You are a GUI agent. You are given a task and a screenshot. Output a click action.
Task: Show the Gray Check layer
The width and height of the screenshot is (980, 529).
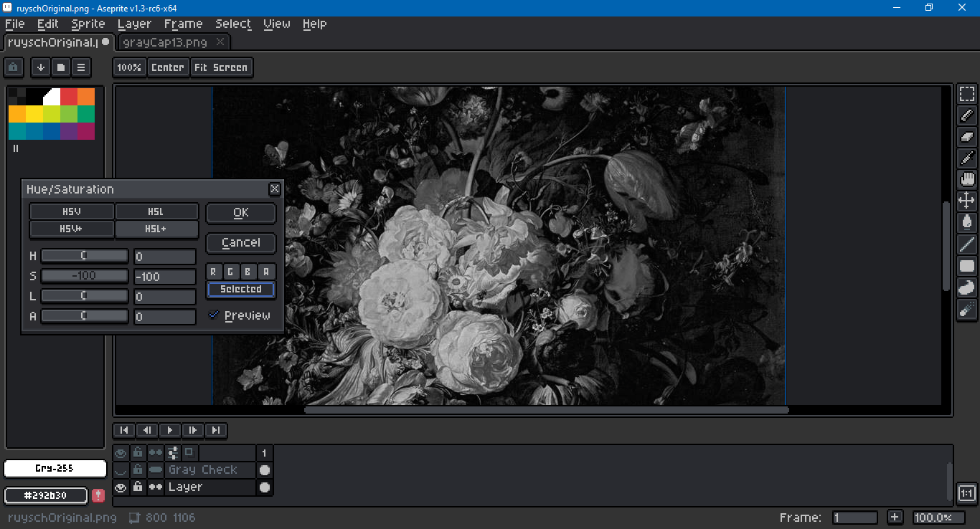click(121, 470)
